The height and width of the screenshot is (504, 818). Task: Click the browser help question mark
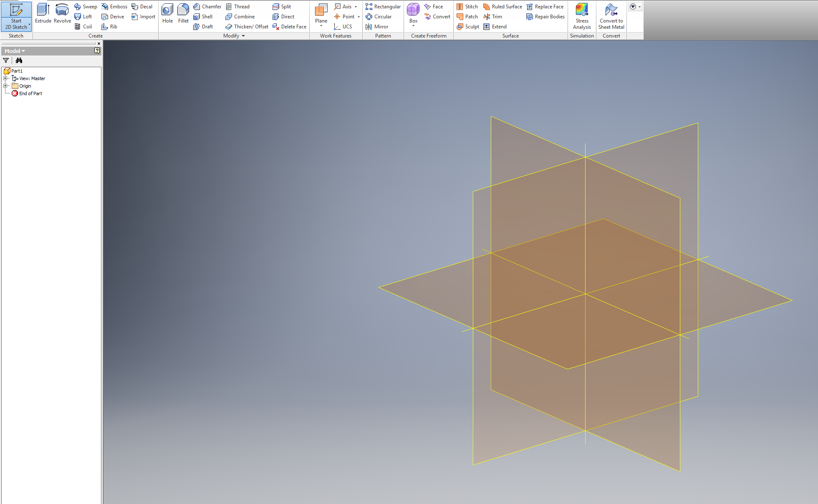97,50
